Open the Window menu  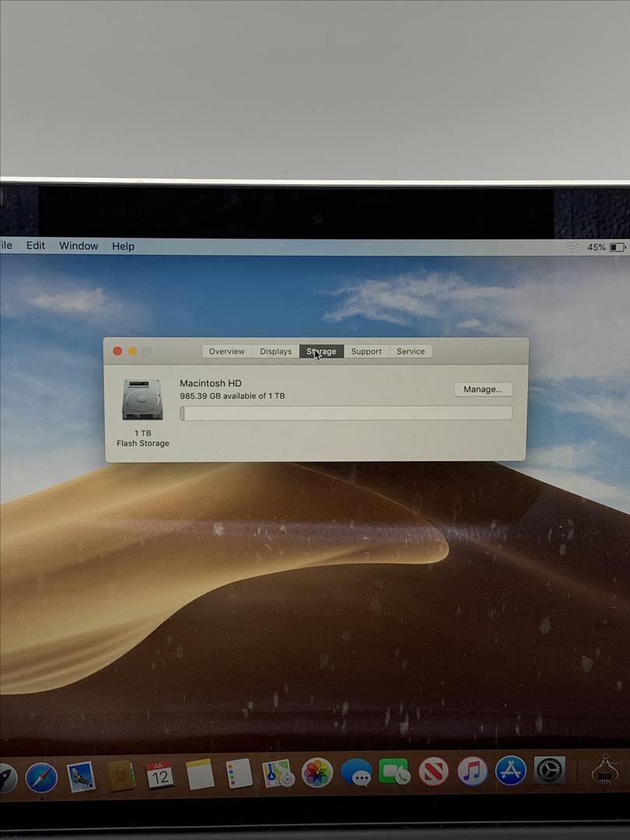pyautogui.click(x=79, y=246)
